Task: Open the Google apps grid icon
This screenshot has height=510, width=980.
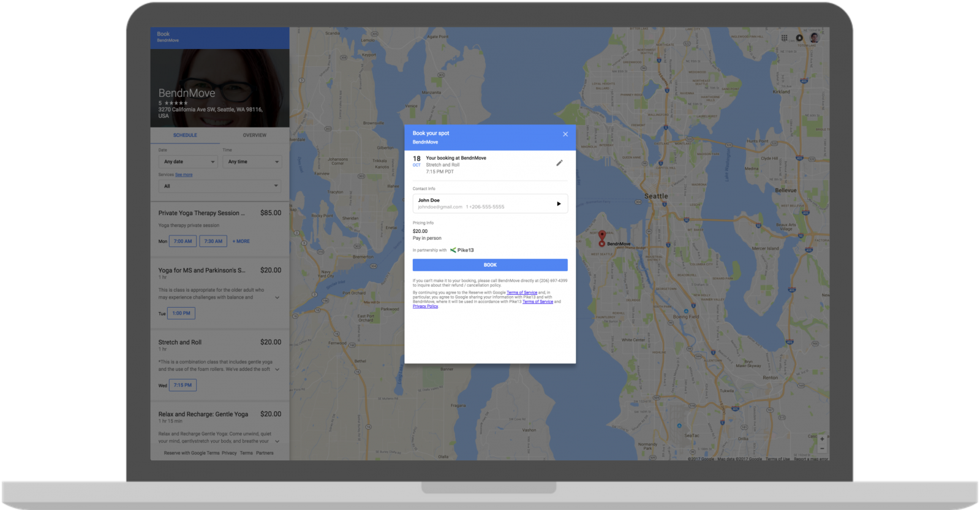Action: click(785, 38)
